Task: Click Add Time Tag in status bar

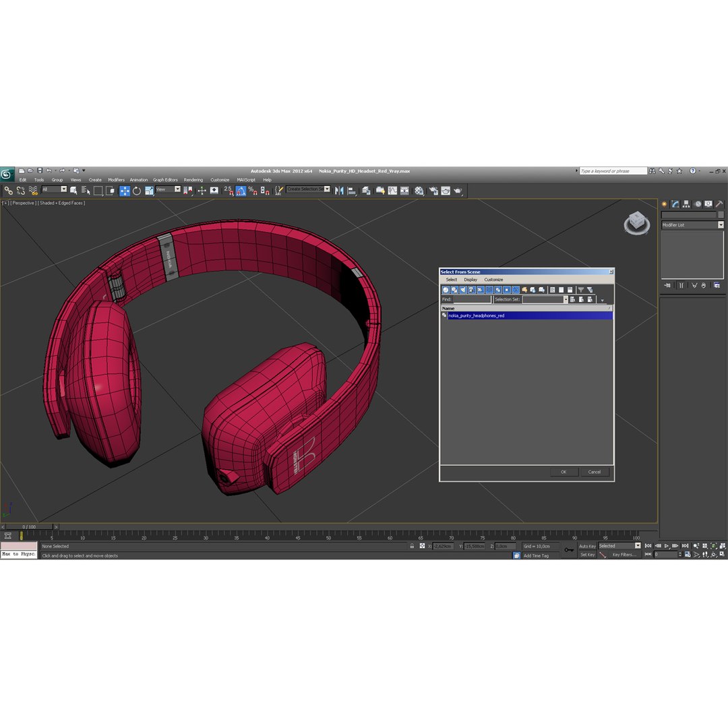Action: coord(537,555)
